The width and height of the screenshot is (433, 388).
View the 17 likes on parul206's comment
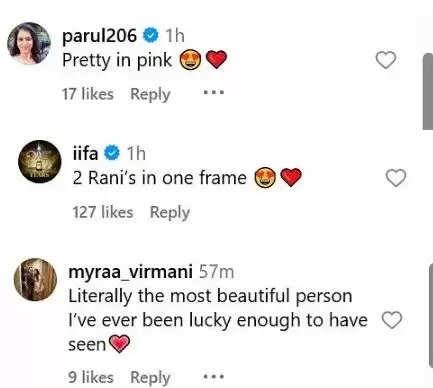[88, 94]
